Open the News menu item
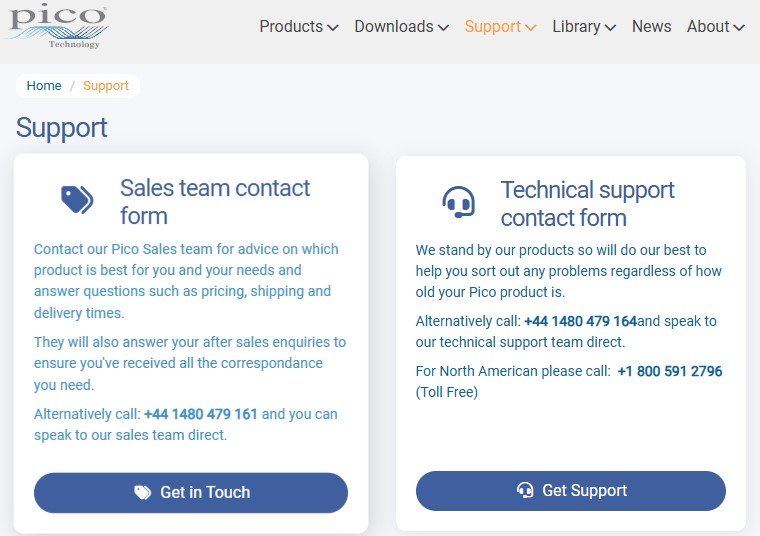760x536 pixels. coord(651,26)
